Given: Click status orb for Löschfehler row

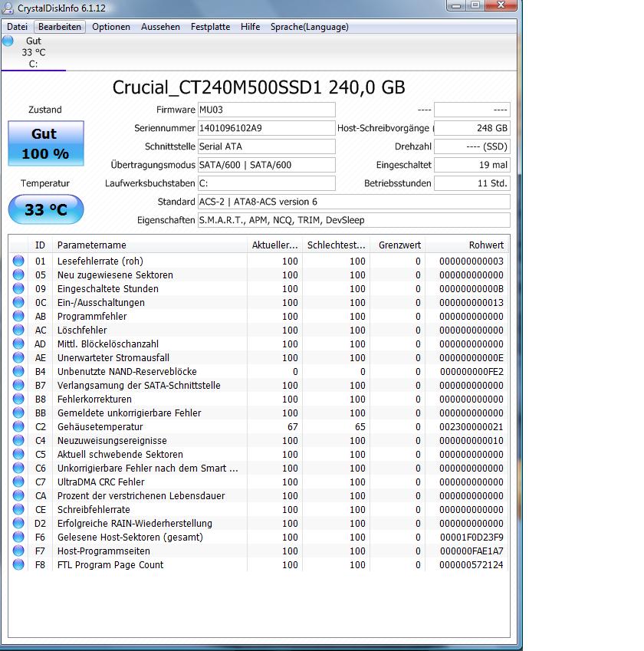Looking at the screenshot, I should (x=18, y=330).
